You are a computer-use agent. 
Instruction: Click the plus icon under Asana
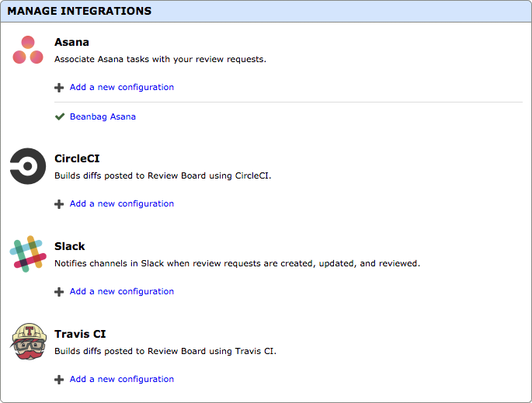pyautogui.click(x=59, y=88)
